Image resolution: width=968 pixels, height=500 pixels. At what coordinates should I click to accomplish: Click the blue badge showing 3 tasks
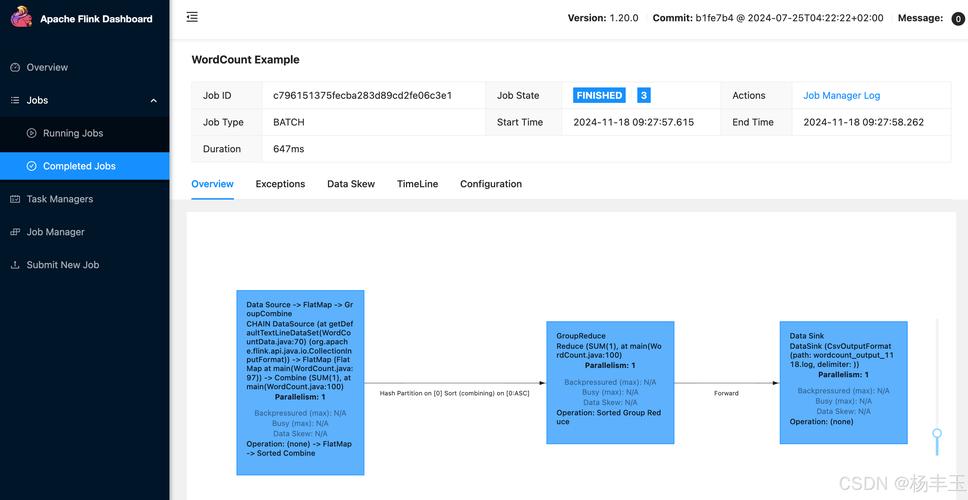pyautogui.click(x=644, y=95)
